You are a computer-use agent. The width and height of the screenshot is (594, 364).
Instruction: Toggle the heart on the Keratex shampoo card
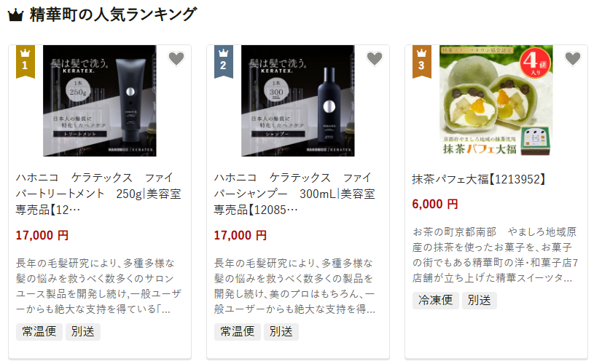(375, 59)
